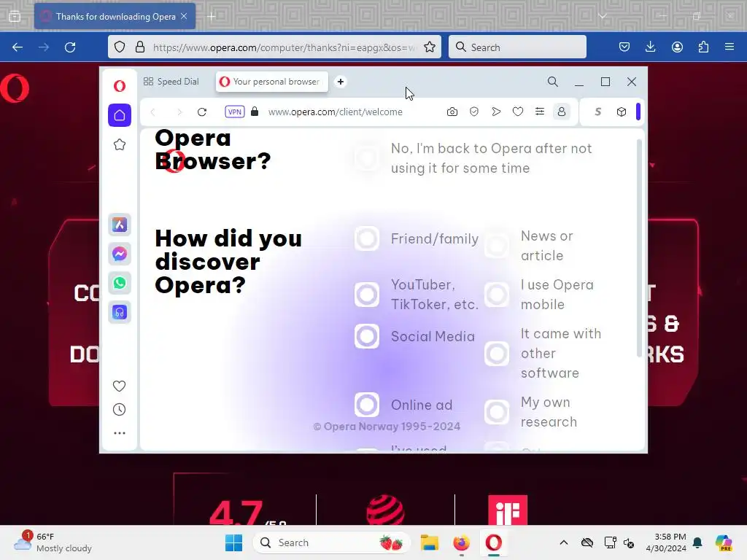Take a snapshot with the camera icon
The image size is (747, 560).
point(452,112)
